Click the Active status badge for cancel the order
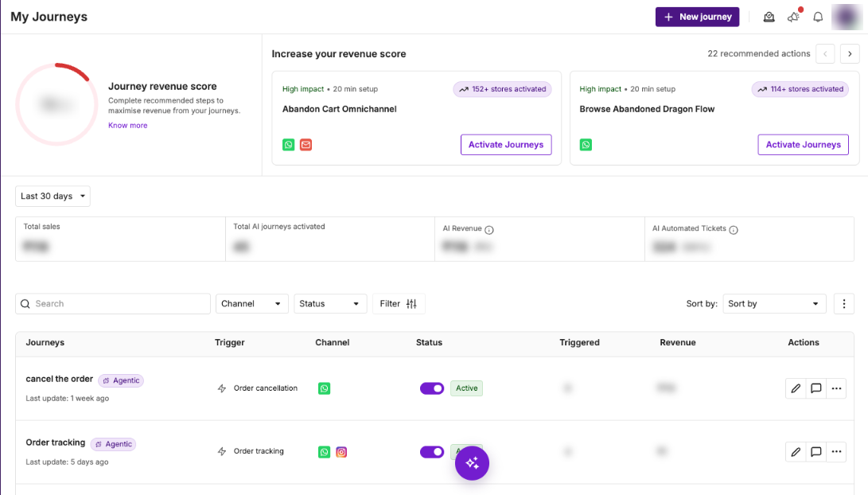868x495 pixels. (467, 388)
